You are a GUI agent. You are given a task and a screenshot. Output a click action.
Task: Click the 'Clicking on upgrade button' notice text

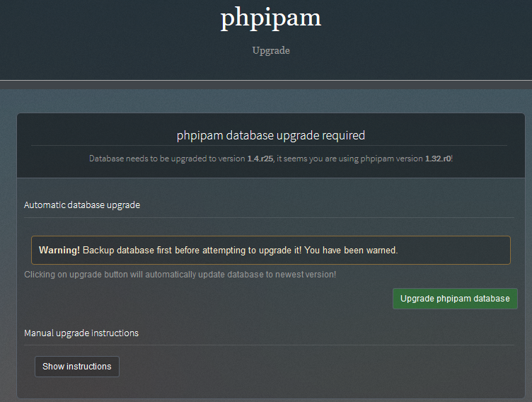coord(180,275)
